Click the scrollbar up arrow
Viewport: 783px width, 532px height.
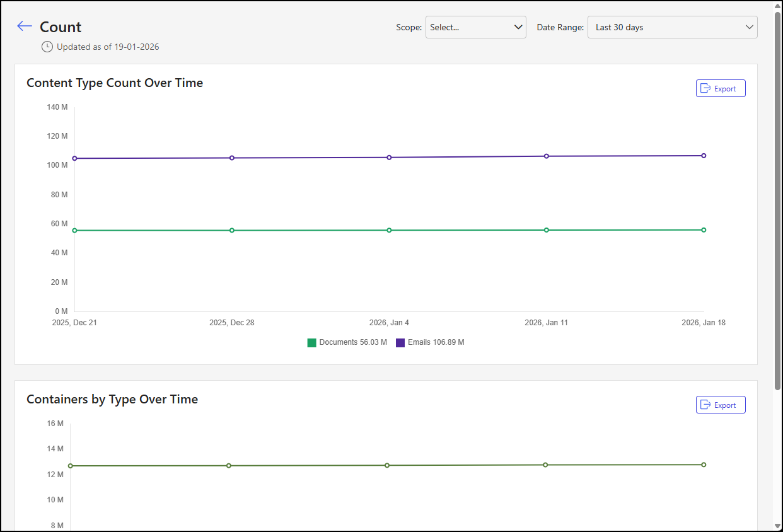click(777, 7)
